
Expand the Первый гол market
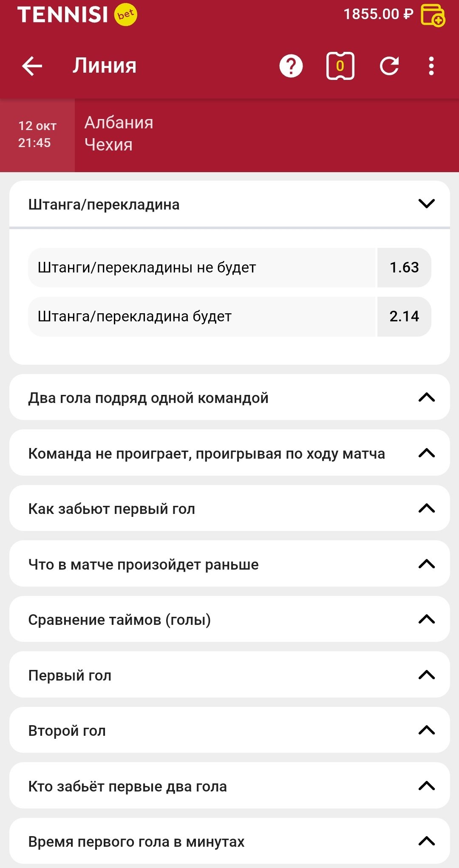click(426, 675)
